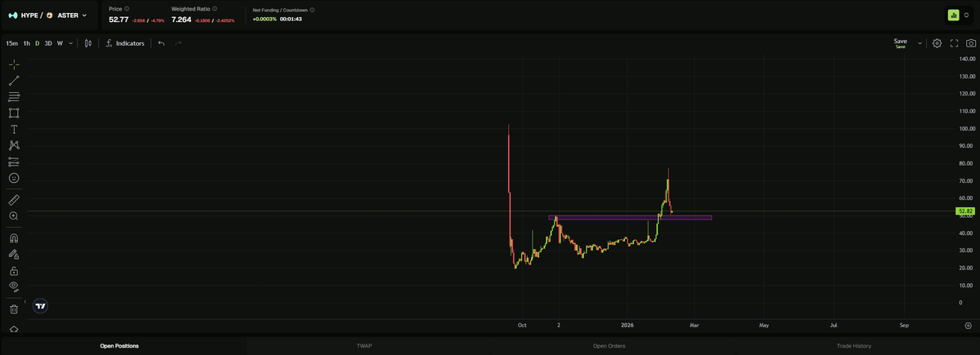Open the Indicators menu
Viewport: 980px width, 355px height.
[125, 43]
